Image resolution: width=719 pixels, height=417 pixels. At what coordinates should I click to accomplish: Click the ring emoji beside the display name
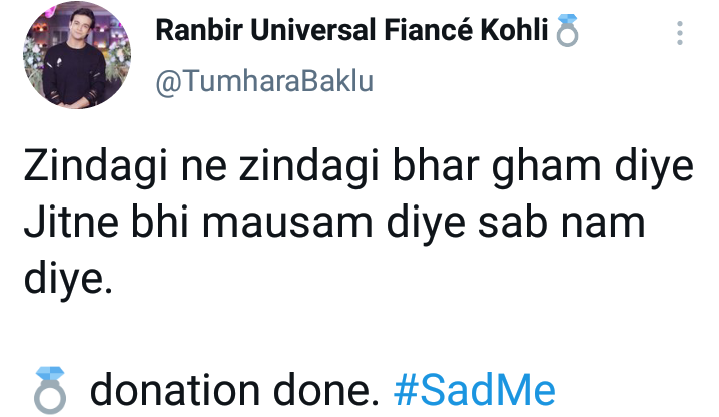pyautogui.click(x=568, y=34)
